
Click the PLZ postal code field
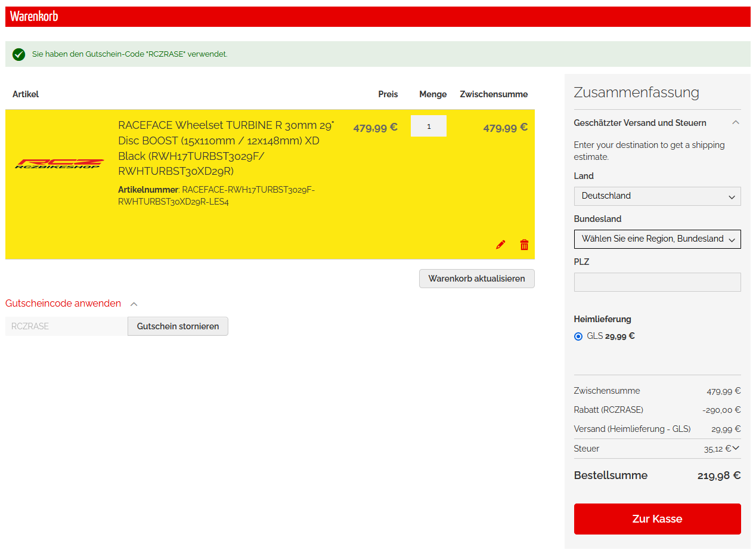(657, 282)
